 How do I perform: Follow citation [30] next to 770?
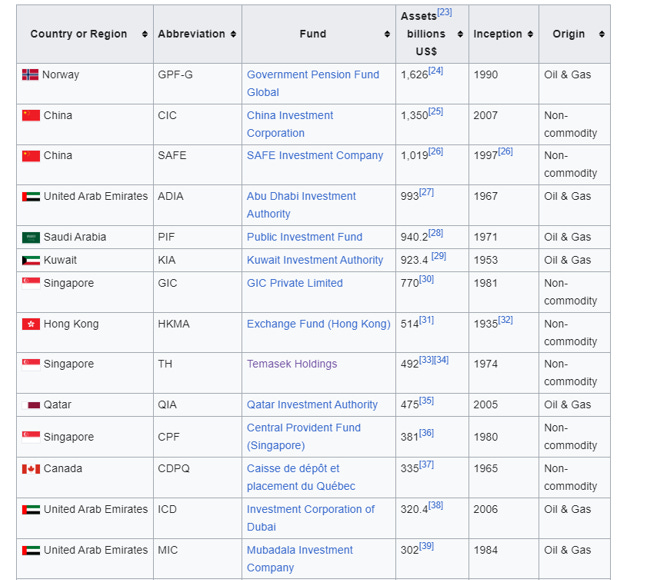coord(426,279)
